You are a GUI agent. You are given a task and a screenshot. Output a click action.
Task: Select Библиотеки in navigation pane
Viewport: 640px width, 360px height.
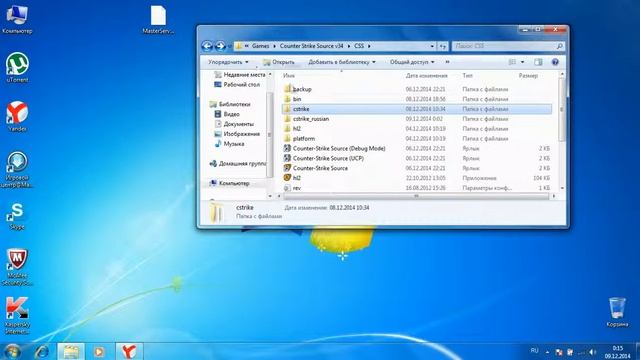(x=230, y=104)
